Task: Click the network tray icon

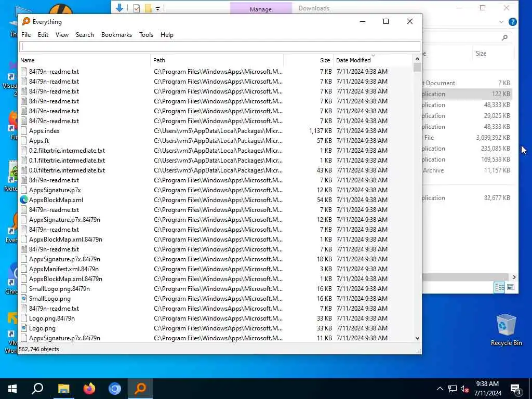Action: (x=453, y=389)
